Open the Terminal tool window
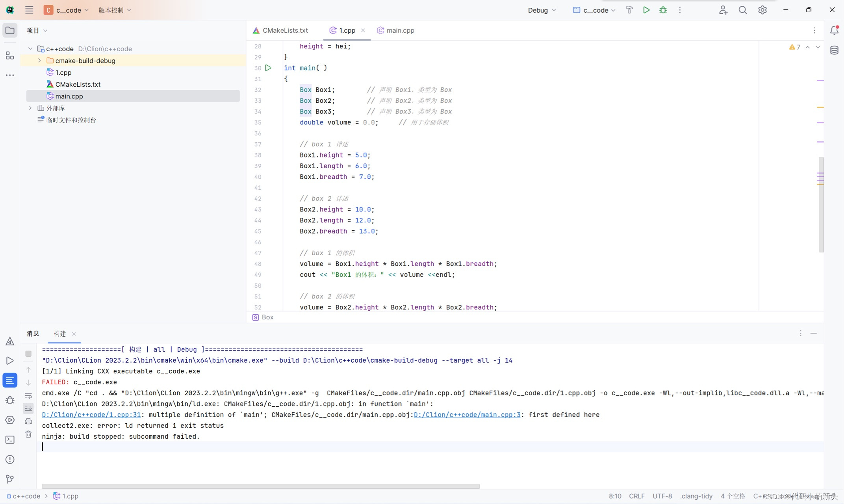 click(x=10, y=440)
